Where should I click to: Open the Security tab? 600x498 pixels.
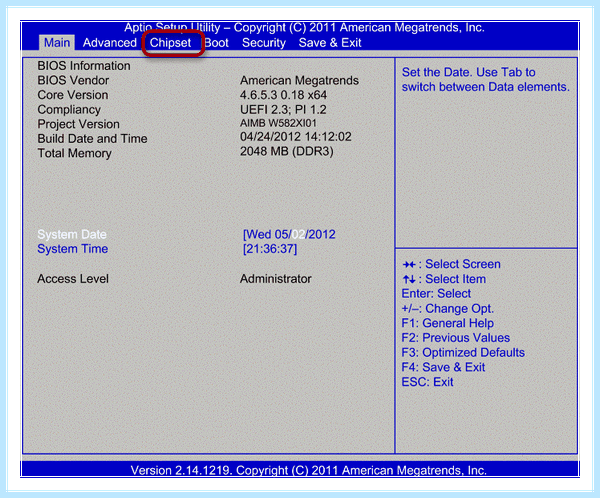coord(264,43)
